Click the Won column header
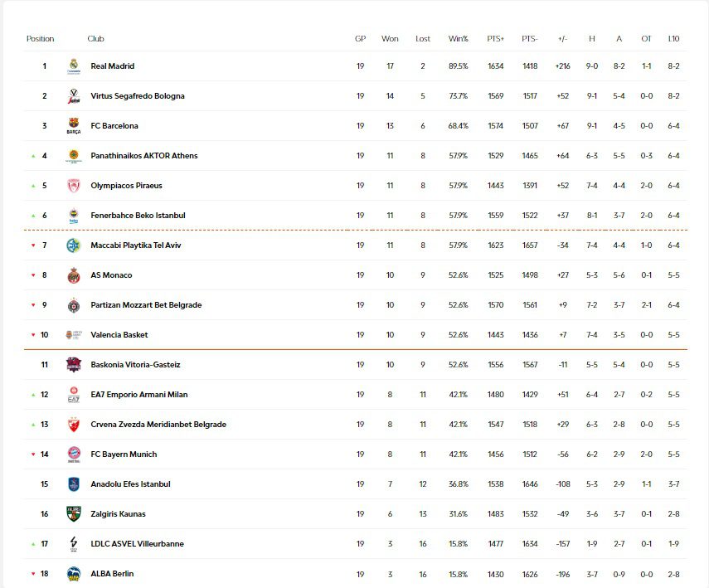This screenshot has width=709, height=588. point(390,39)
